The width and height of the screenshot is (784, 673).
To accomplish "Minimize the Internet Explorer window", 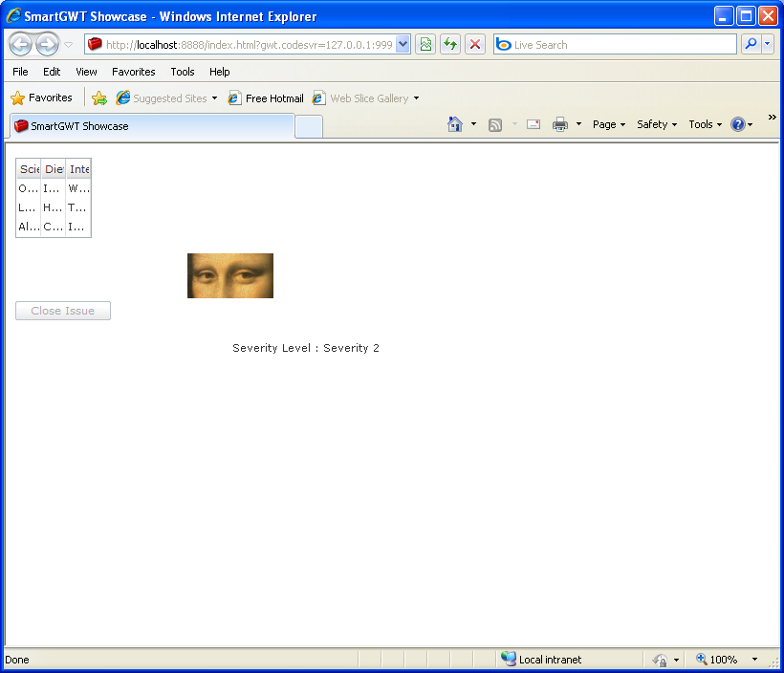I will 723,16.
